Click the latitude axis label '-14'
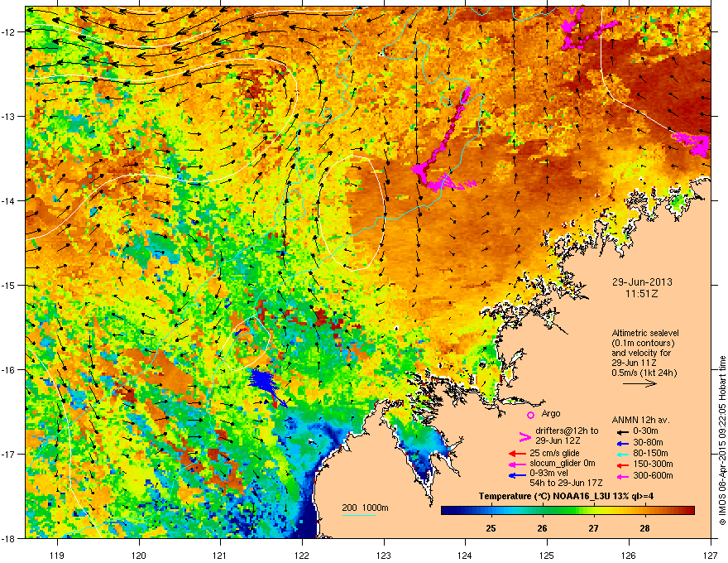This screenshot has width=728, height=563. pyautogui.click(x=8, y=200)
